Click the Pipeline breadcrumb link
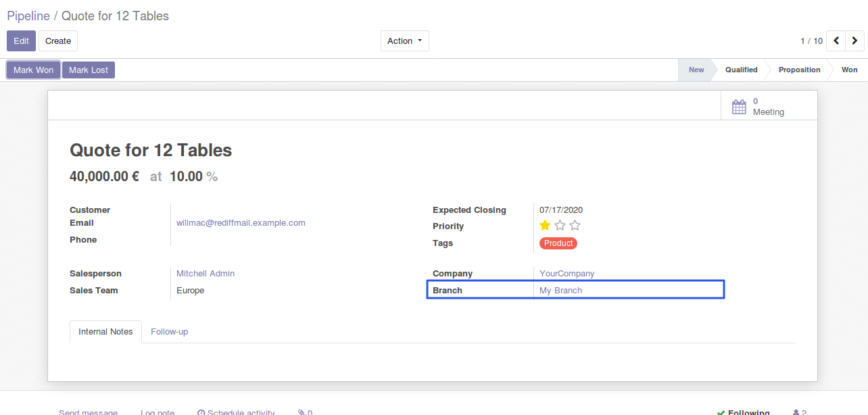The width and height of the screenshot is (868, 415). pyautogui.click(x=28, y=16)
